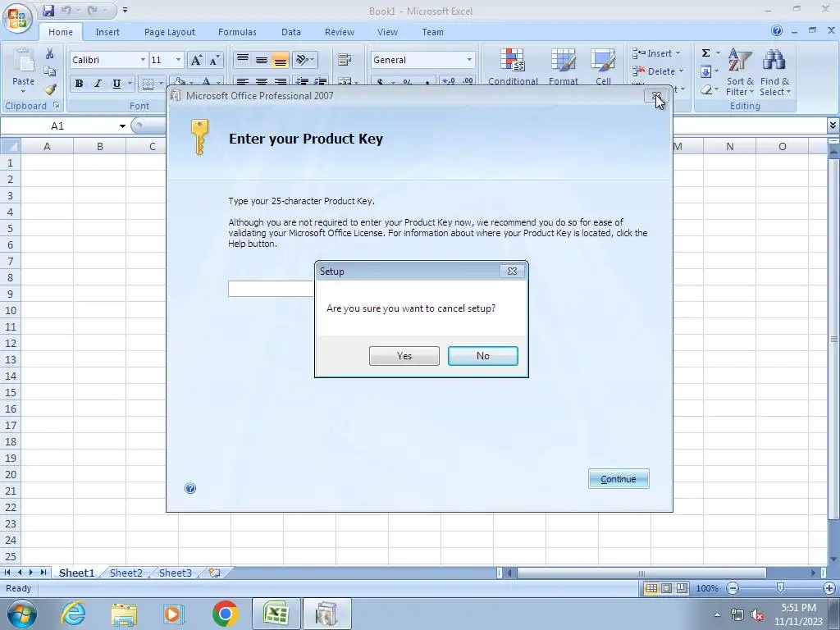Toggle Underline formatting

(x=116, y=84)
